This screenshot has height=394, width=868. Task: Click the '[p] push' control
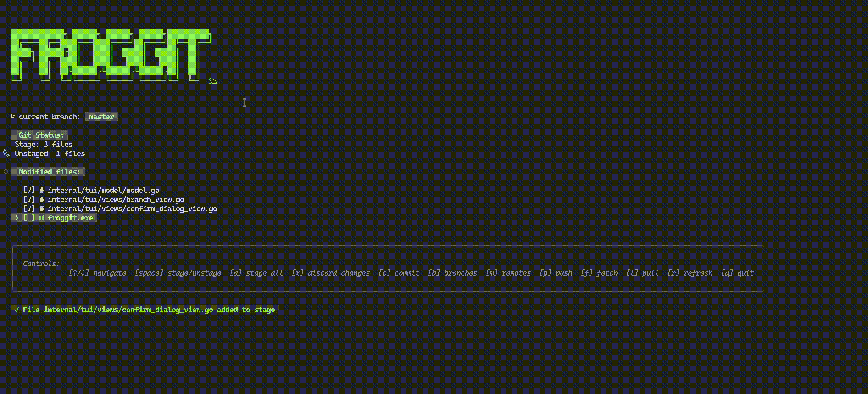[x=556, y=273]
